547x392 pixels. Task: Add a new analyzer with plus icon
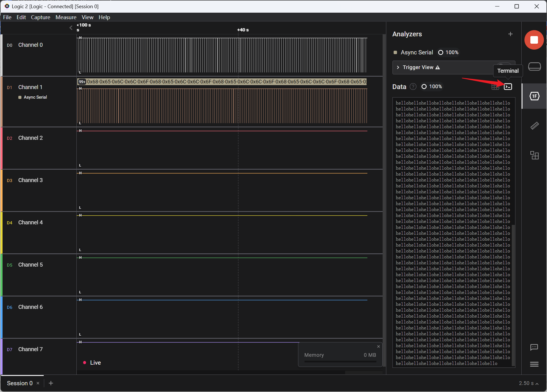click(x=510, y=34)
